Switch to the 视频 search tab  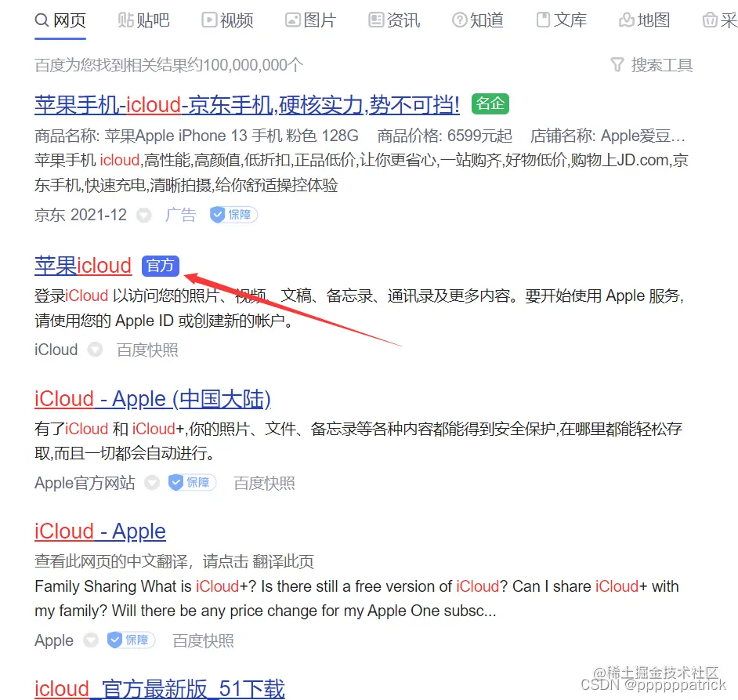[227, 20]
